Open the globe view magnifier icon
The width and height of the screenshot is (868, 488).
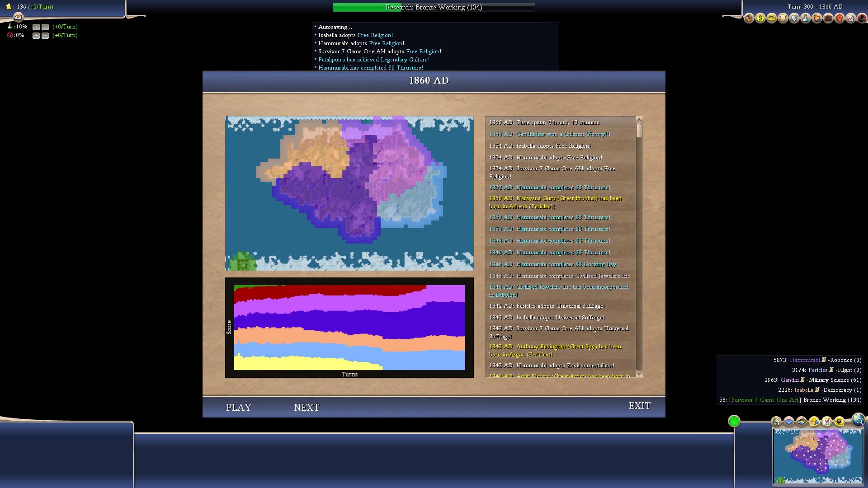(x=858, y=420)
